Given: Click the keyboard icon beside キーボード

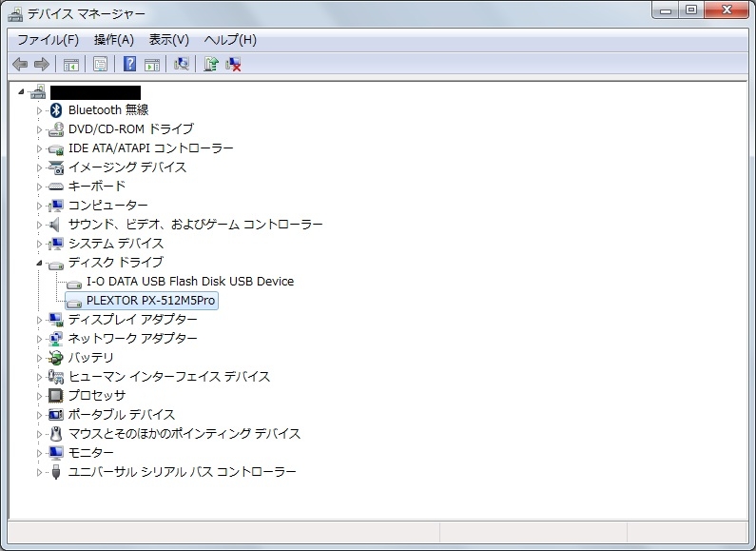Looking at the screenshot, I should (56, 187).
